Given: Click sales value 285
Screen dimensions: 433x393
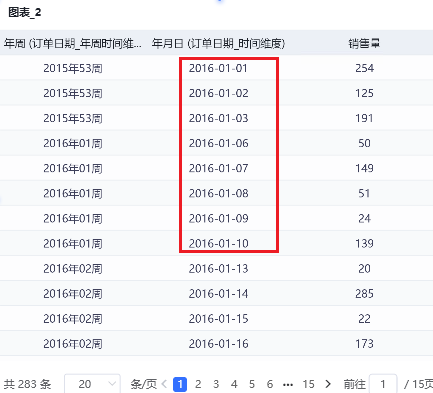Looking at the screenshot, I should pos(364,294).
